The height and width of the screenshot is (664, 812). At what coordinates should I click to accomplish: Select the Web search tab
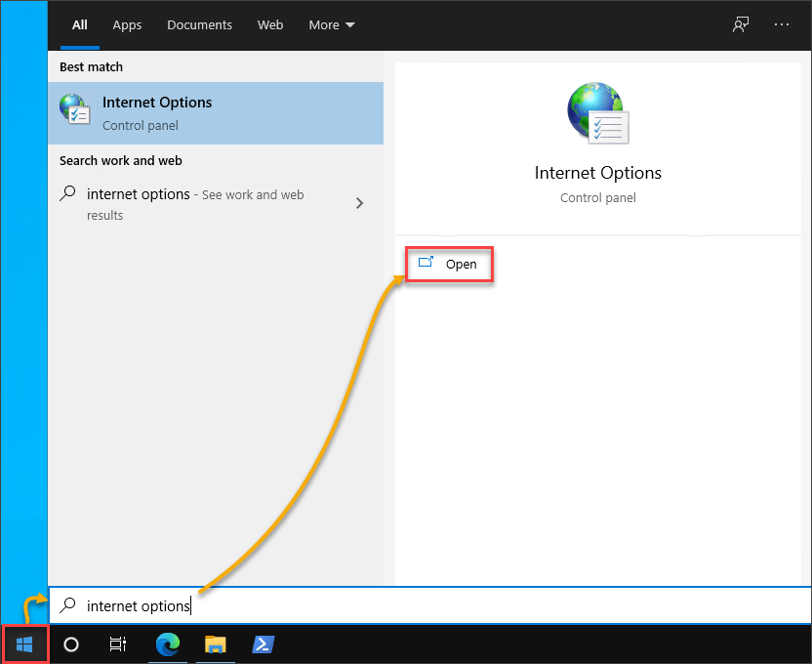[270, 25]
